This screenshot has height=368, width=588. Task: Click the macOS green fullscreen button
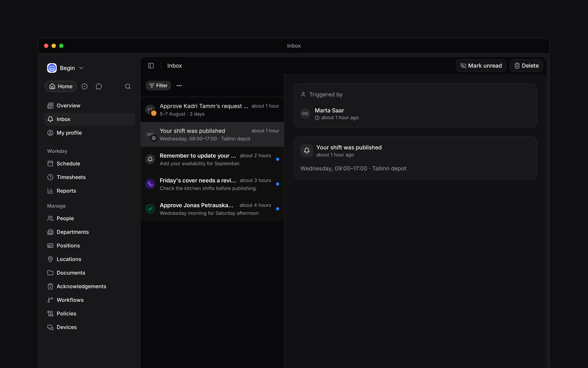61,46
